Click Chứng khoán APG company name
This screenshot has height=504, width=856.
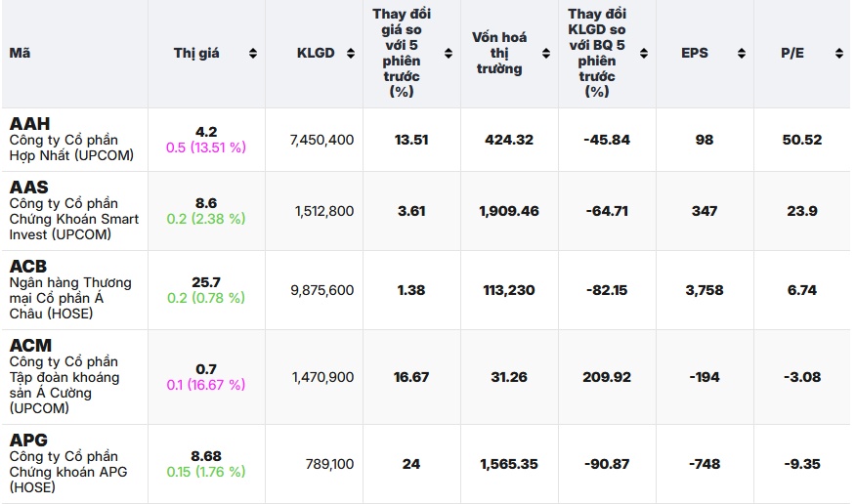(68, 472)
